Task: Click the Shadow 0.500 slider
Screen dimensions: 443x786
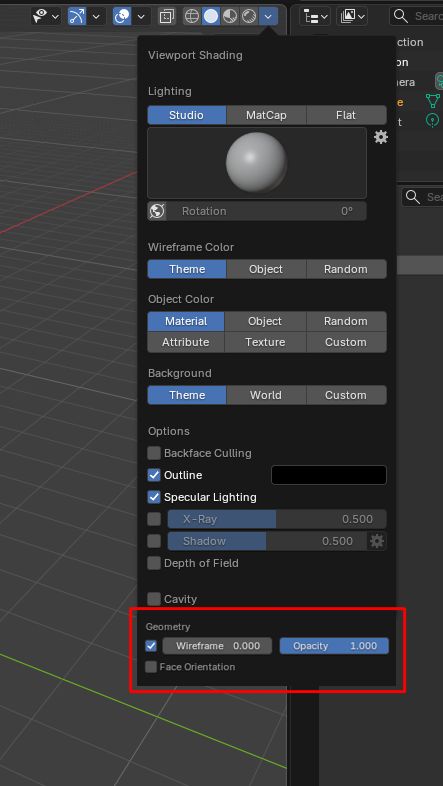Action: coord(267,541)
